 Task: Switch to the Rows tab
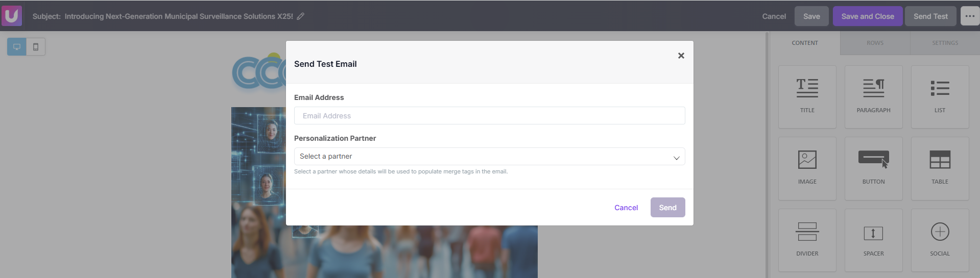point(875,43)
